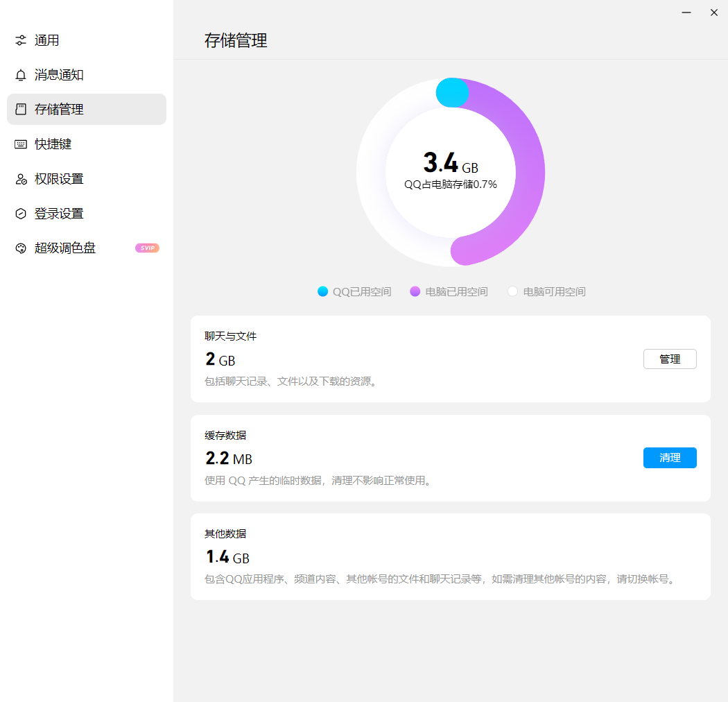
Task: Switch to the 消息通知 section
Action: [60, 75]
